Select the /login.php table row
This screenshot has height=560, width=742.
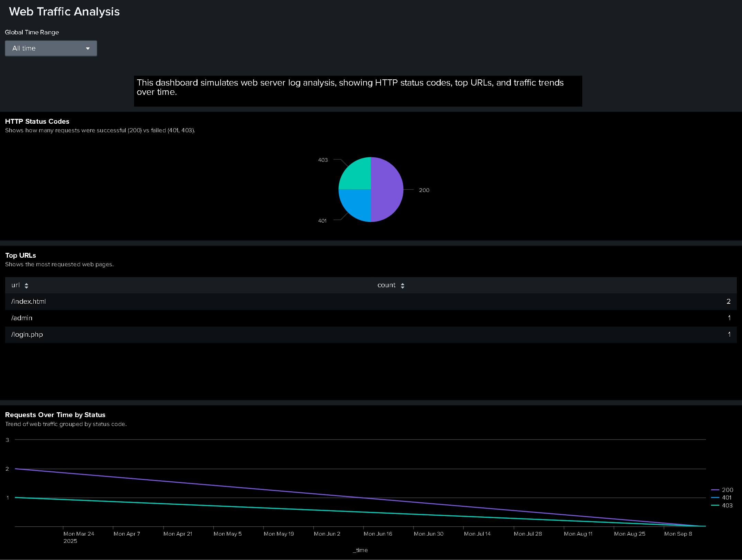370,335
